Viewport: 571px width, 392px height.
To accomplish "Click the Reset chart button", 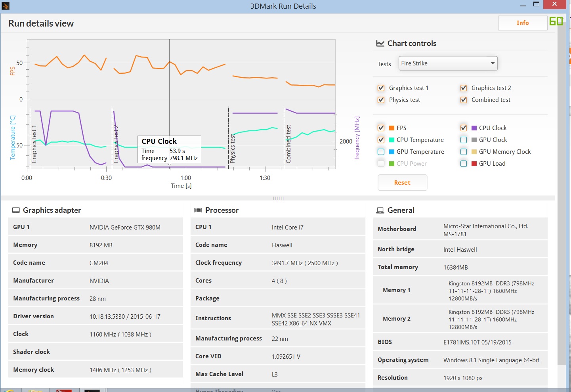I will pos(402,183).
